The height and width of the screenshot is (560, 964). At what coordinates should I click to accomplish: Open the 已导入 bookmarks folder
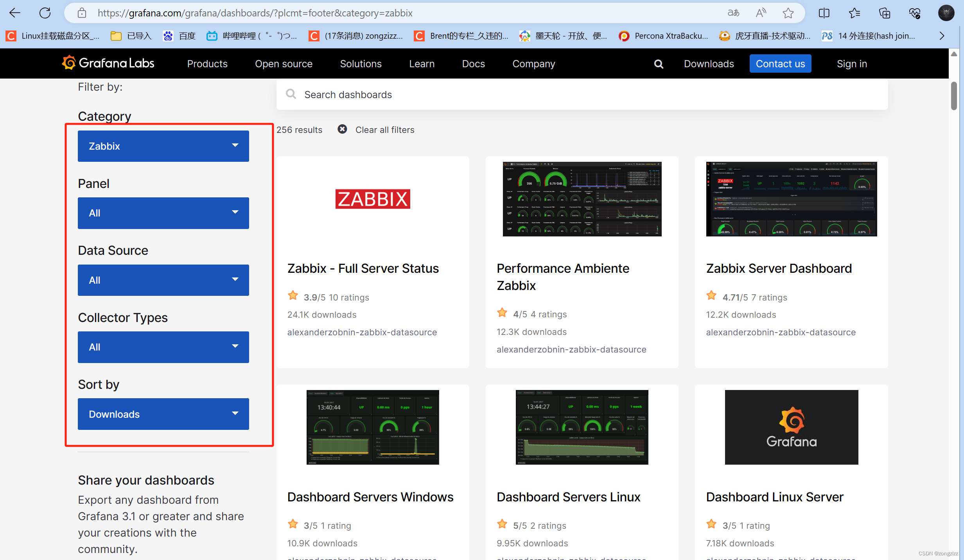[131, 36]
